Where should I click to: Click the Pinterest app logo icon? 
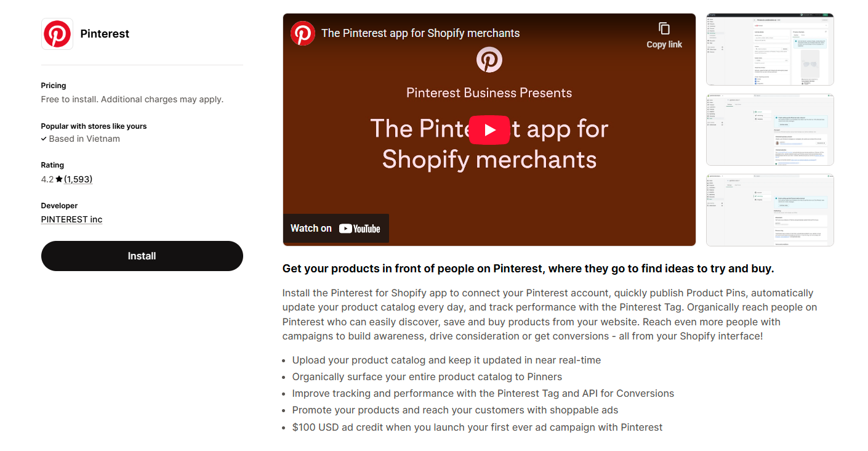coord(57,33)
